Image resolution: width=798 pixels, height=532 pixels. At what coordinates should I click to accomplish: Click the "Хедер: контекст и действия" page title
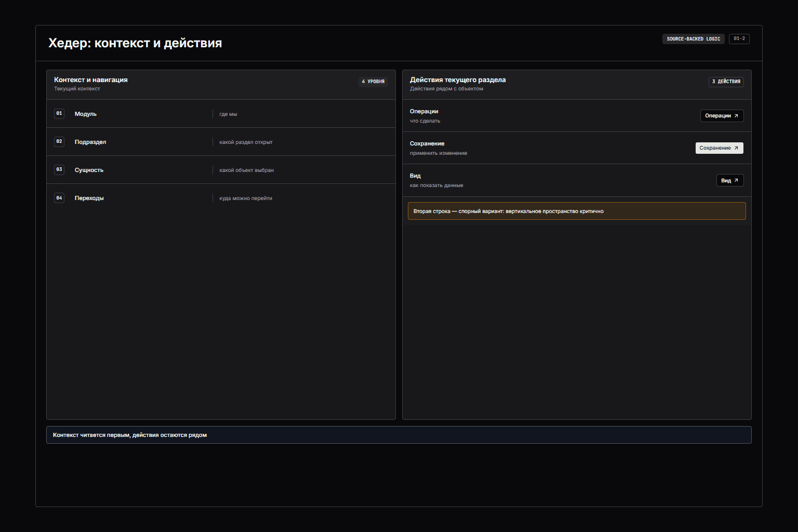pyautogui.click(x=135, y=43)
